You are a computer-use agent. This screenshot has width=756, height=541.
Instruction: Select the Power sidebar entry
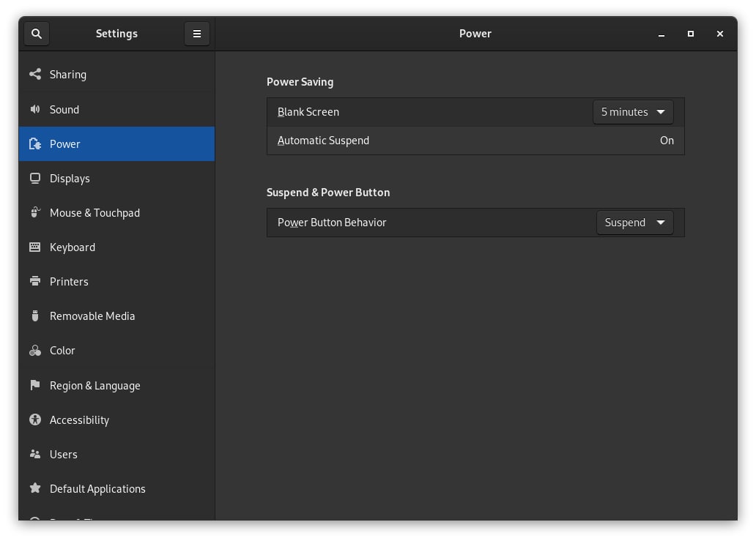65,144
